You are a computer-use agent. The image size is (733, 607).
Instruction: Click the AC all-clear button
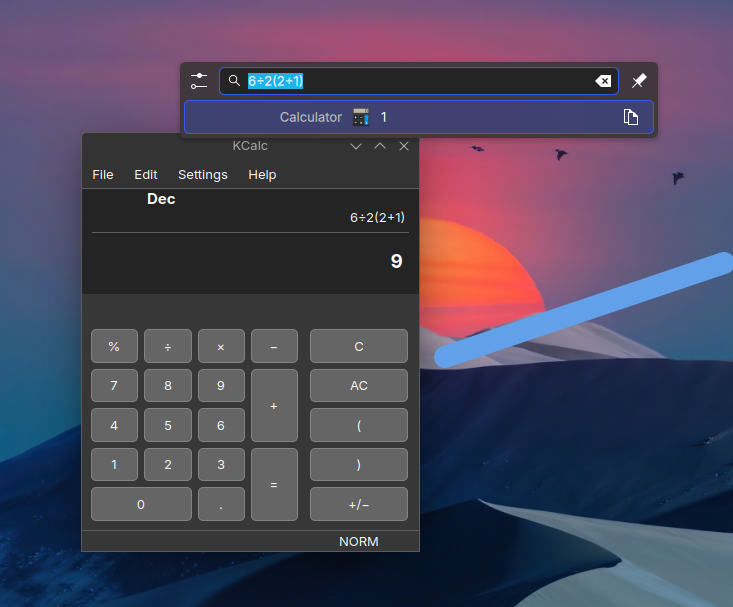pyautogui.click(x=359, y=385)
